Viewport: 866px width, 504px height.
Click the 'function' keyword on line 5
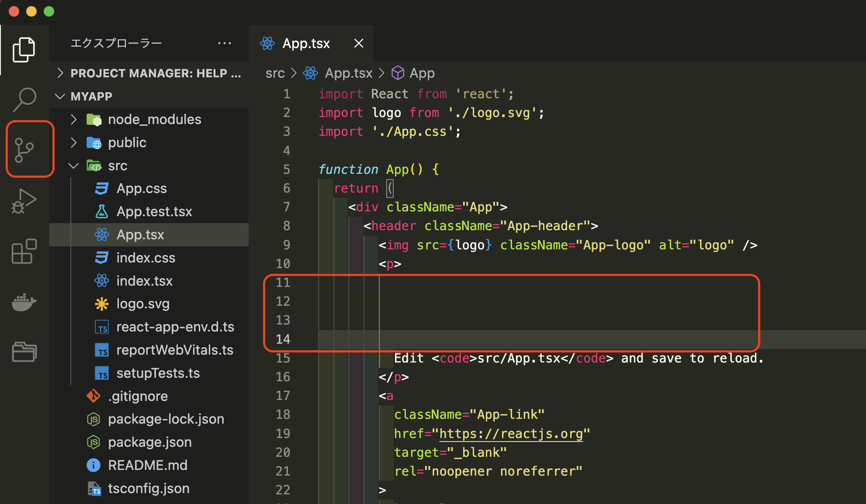[x=348, y=169]
